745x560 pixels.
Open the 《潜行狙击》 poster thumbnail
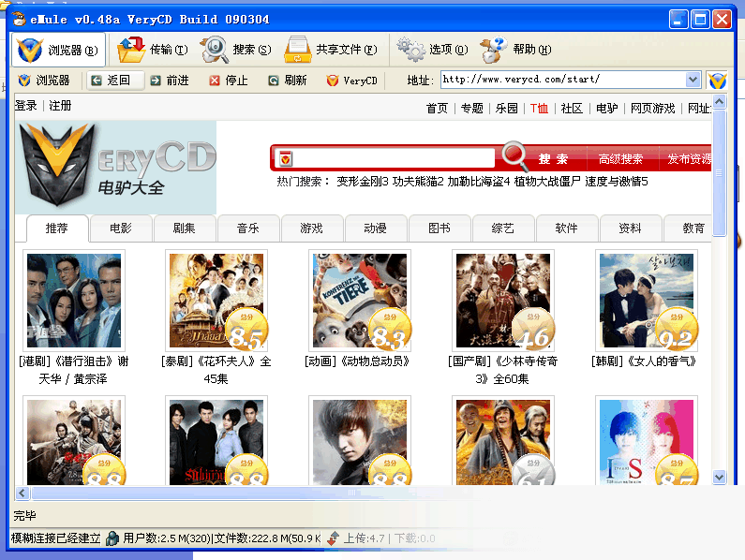tap(74, 301)
